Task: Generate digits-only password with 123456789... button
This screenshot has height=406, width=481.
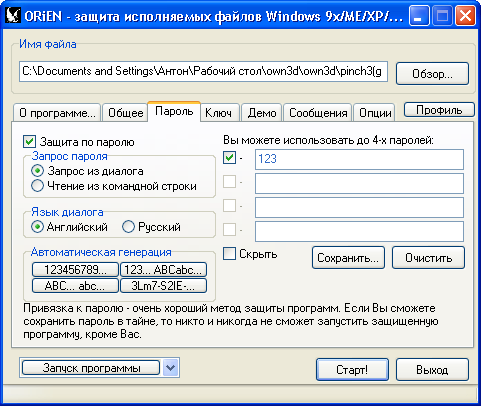Action: 75,269
